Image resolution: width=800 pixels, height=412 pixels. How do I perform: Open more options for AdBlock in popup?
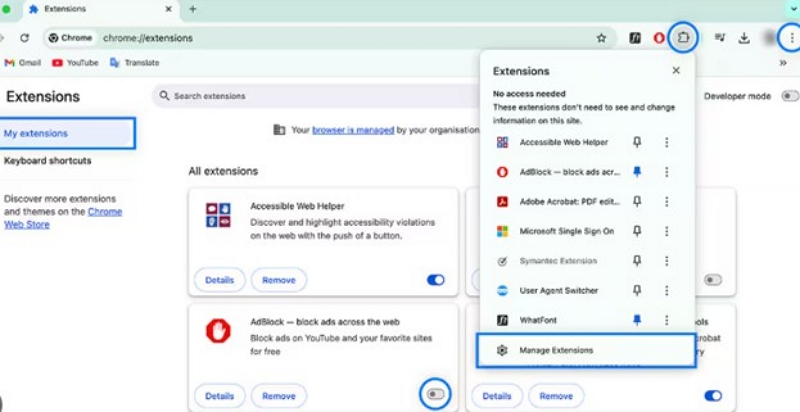(x=666, y=172)
